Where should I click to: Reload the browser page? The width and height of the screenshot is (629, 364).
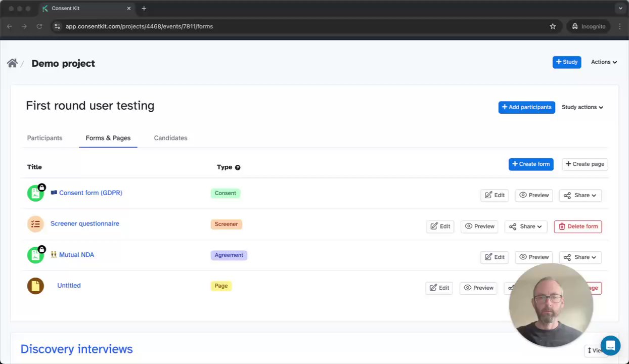[x=39, y=26]
